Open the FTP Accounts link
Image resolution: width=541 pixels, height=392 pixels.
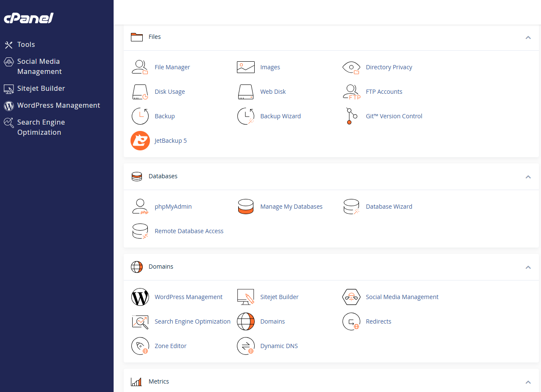point(384,92)
